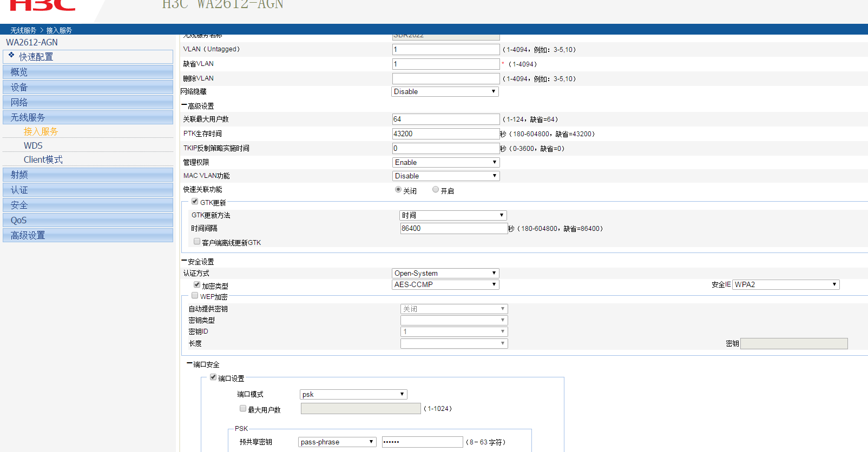Viewport: 868px width, 452px height.
Task: Click the WA2612-AGN device name in sidebar
Action: [32, 42]
